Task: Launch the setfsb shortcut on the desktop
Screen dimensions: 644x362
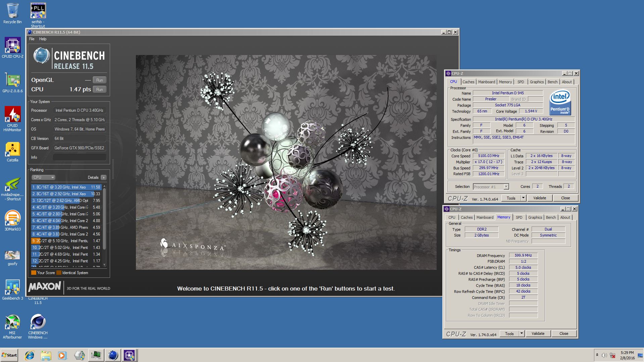Action: pos(38,15)
